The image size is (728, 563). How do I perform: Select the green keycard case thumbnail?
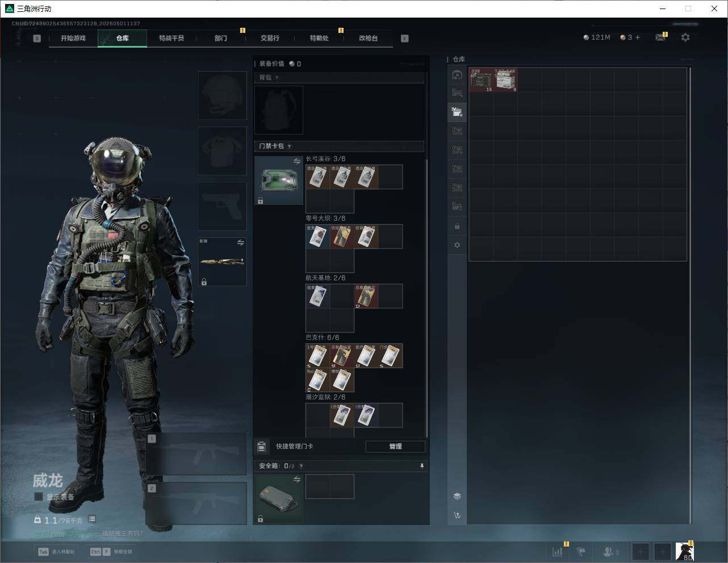click(x=279, y=180)
